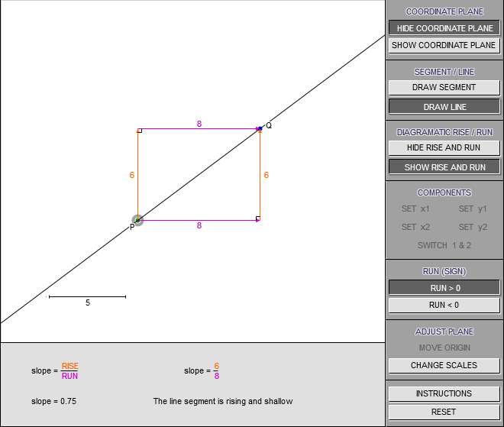Click the top run label 8

199,124
